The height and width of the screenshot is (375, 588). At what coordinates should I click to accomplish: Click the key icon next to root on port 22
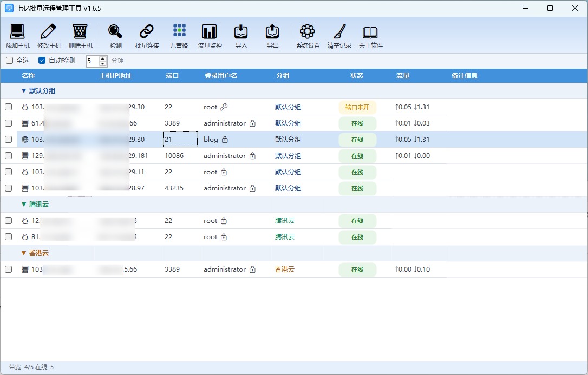[x=224, y=107]
